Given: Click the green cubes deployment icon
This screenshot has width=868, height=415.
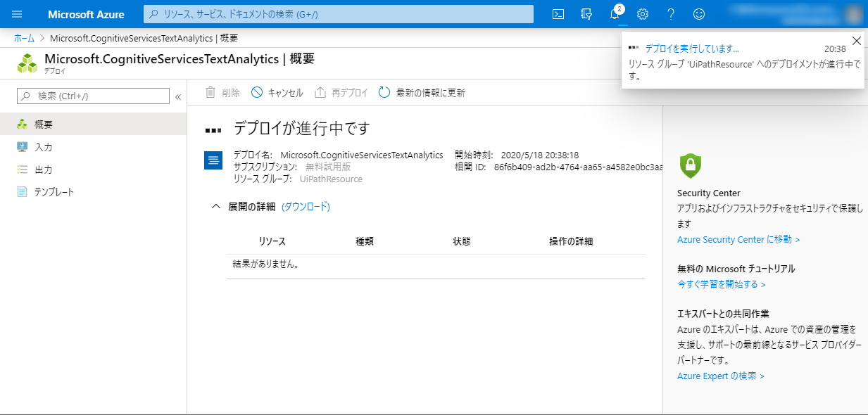Looking at the screenshot, I should click(x=27, y=63).
